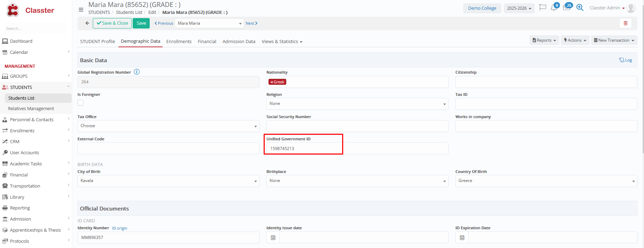Remove the Greek nationality tag
The width and height of the screenshot is (644, 248).
[272, 82]
